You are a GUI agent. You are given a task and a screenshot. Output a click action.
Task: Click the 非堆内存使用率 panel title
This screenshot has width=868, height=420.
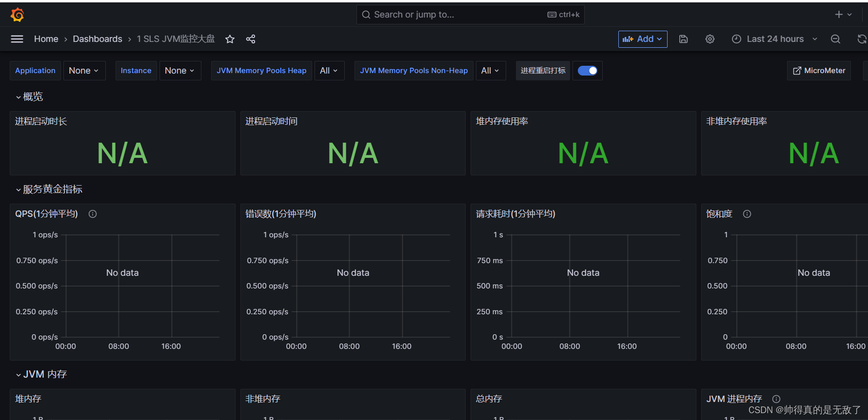736,121
